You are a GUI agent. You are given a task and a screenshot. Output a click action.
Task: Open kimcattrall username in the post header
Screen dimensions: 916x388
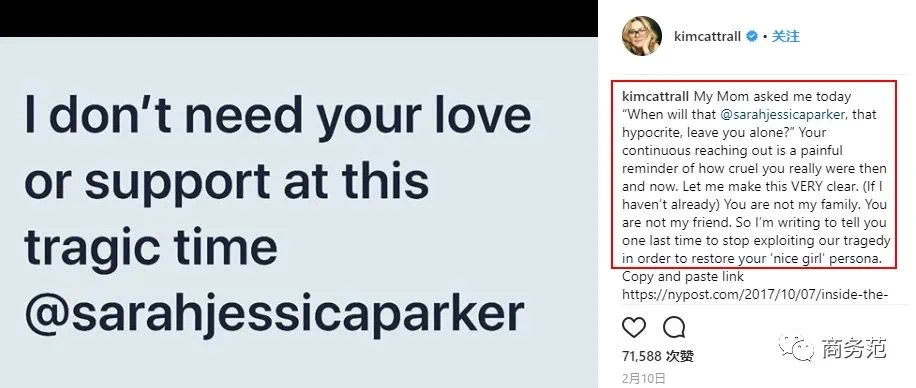pos(707,37)
